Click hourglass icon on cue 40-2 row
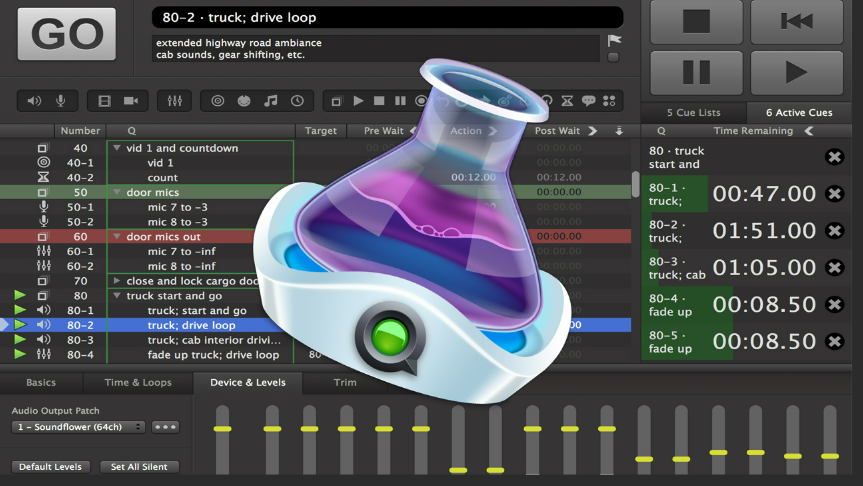The width and height of the screenshot is (863, 486). click(43, 177)
